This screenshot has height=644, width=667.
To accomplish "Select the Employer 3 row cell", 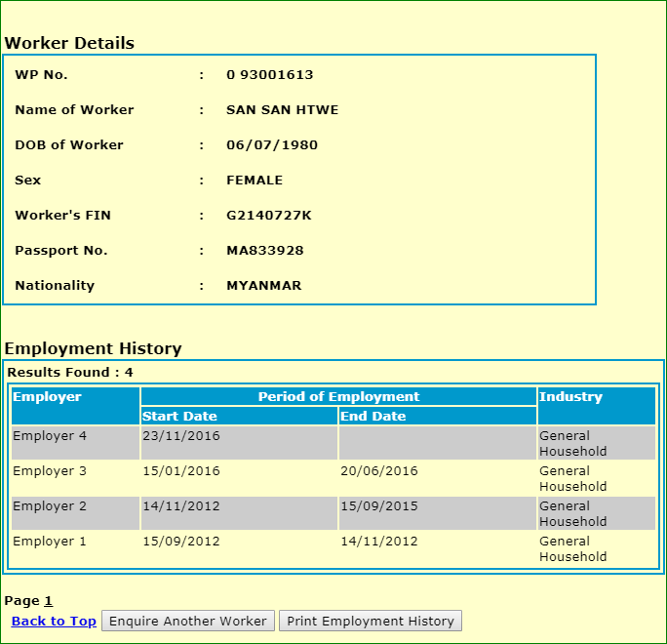I will (50, 471).
